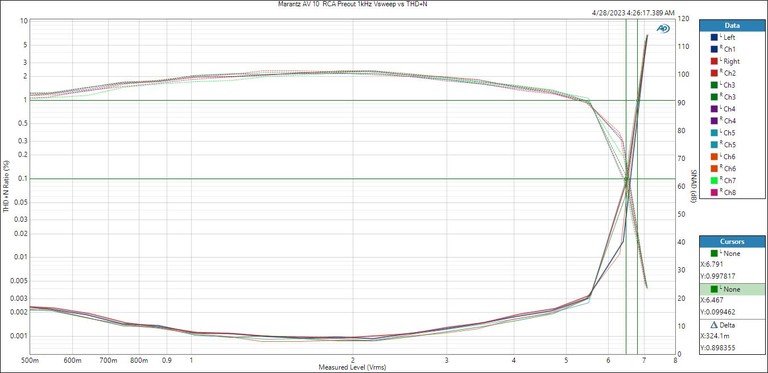This screenshot has width=768, height=373.
Task: Toggle the Ch7 trace label in legend
Action: pyautogui.click(x=729, y=181)
